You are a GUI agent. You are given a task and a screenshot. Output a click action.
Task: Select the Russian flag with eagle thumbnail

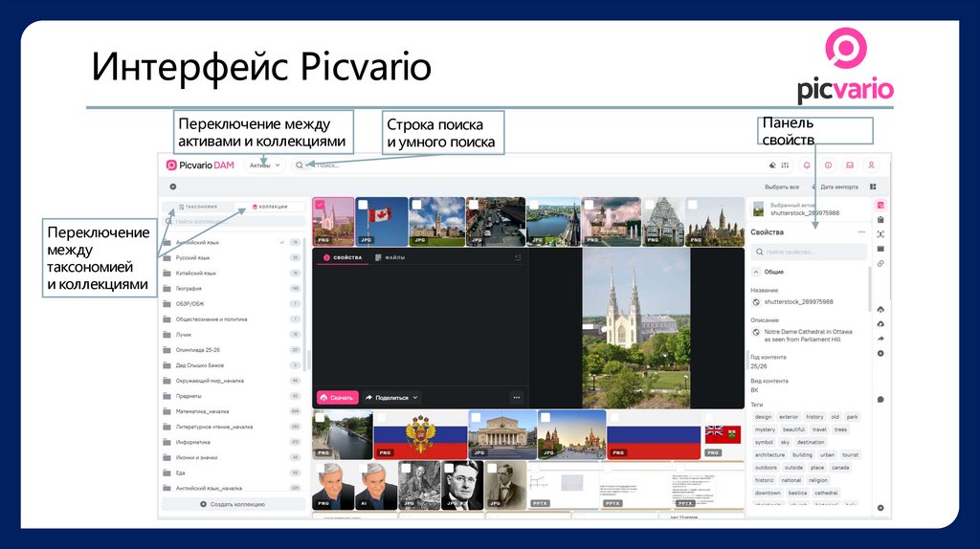(420, 434)
